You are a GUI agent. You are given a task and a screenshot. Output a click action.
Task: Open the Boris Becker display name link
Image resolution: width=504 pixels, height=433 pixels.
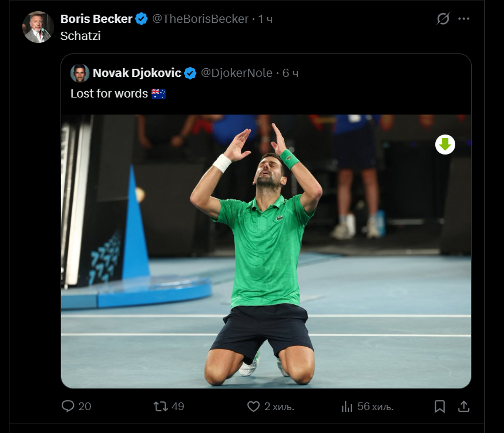pyautogui.click(x=96, y=19)
